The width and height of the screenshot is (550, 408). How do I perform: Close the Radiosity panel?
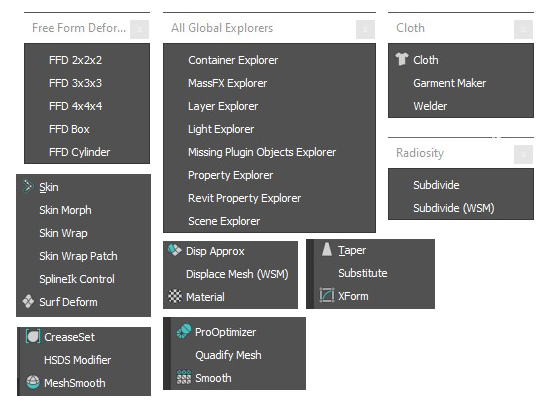tap(523, 154)
